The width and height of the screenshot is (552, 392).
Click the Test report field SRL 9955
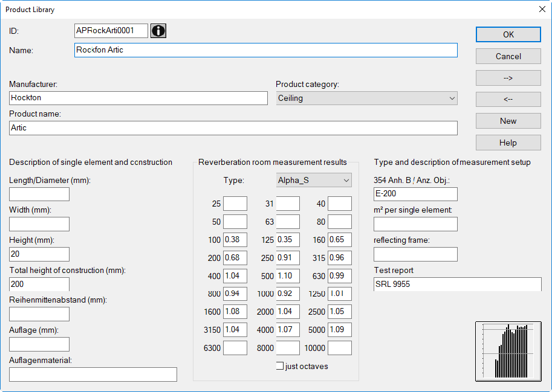(x=458, y=284)
